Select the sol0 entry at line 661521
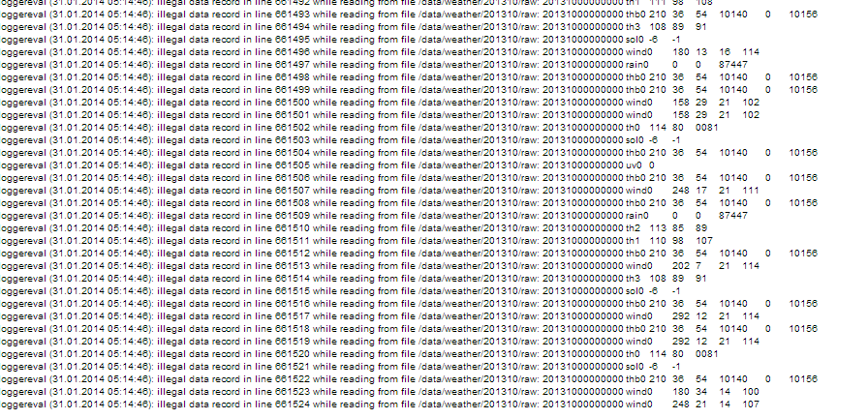Viewport: 868px width, 419px height. click(341, 367)
